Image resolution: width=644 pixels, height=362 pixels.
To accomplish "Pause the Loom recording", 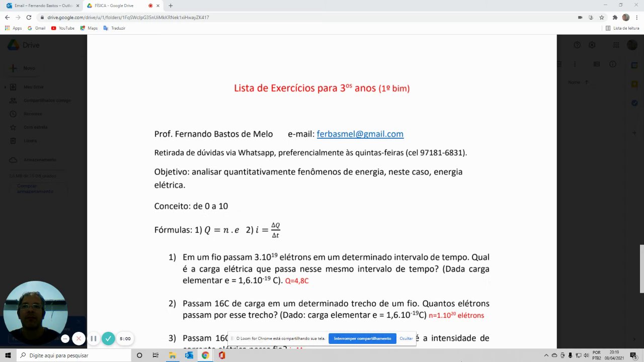I will coord(93,339).
